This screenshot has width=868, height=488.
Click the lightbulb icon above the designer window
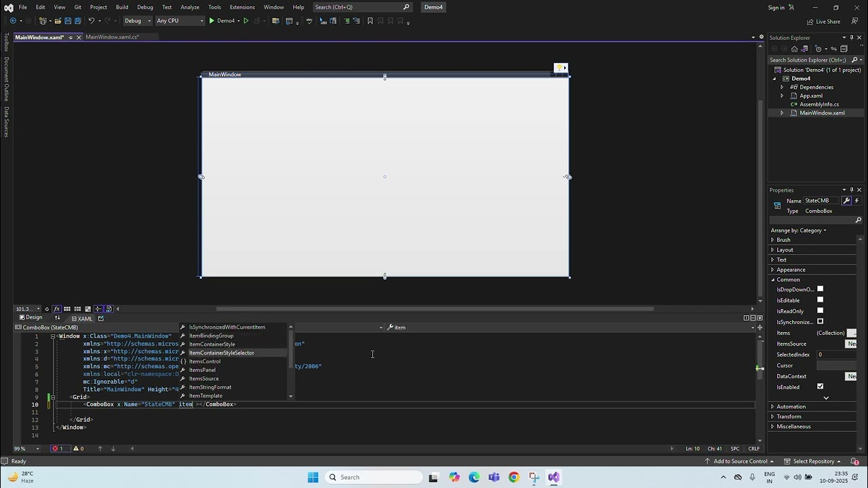point(560,68)
